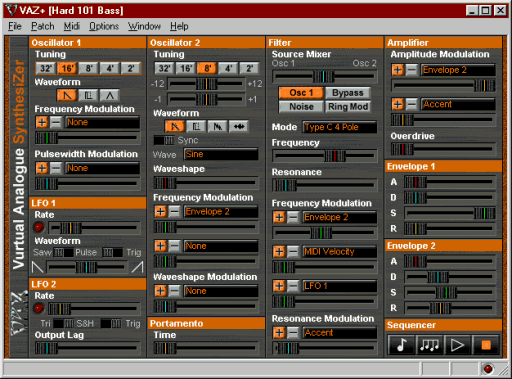Open filter Mode Type C 4 Pole selector
The width and height of the screenshot is (512, 379).
point(340,127)
